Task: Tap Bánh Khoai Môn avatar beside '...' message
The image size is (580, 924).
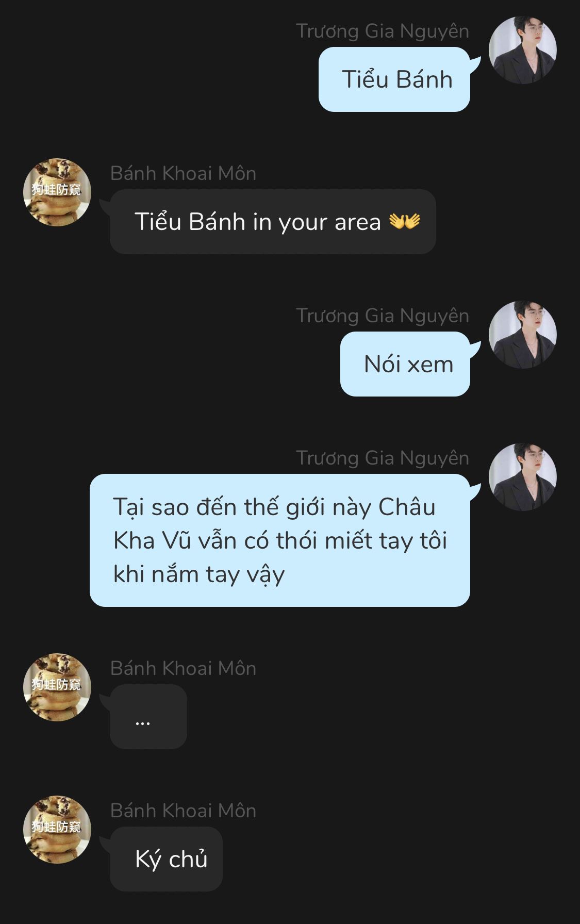Action: pos(57,687)
